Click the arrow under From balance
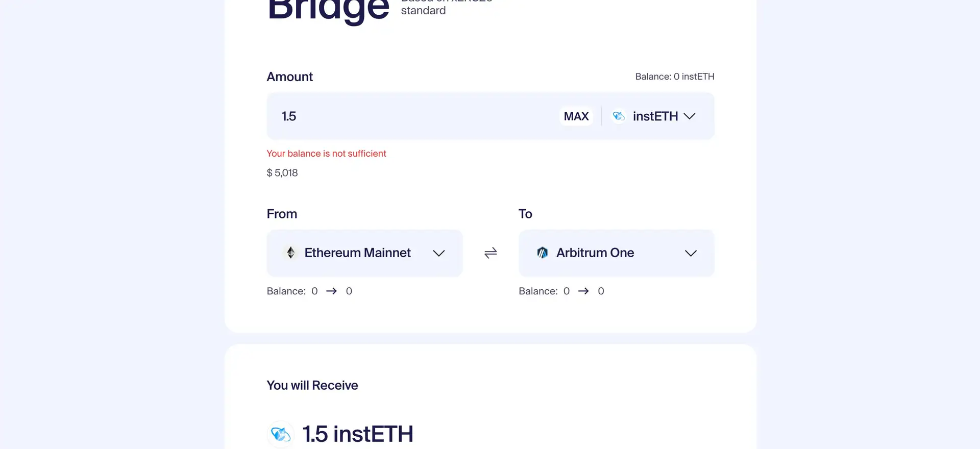This screenshot has height=449, width=980. (x=332, y=291)
